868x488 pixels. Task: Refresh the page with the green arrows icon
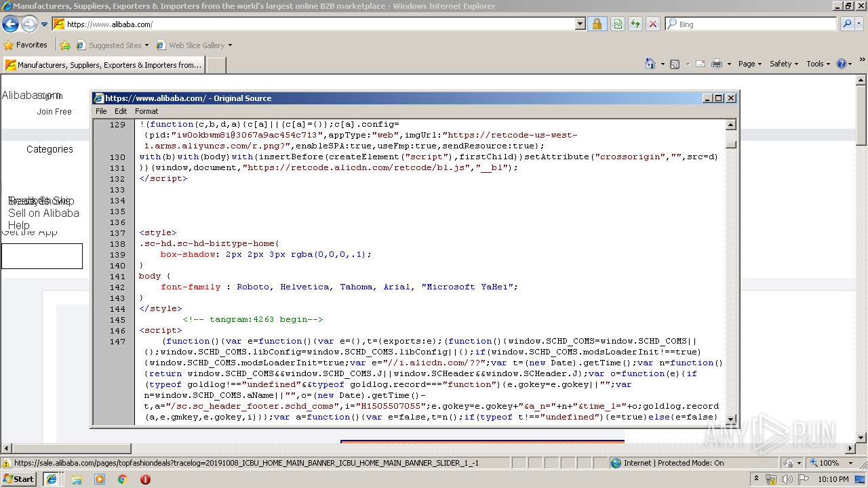click(x=635, y=24)
